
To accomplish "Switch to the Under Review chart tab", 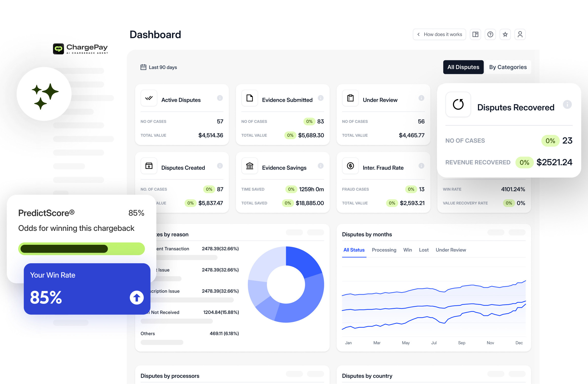I will (x=451, y=250).
